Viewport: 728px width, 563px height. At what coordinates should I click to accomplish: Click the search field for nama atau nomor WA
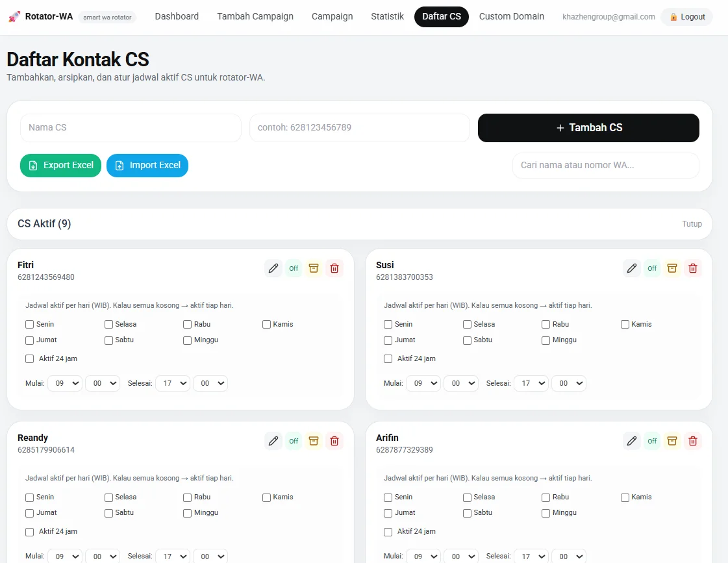(605, 166)
